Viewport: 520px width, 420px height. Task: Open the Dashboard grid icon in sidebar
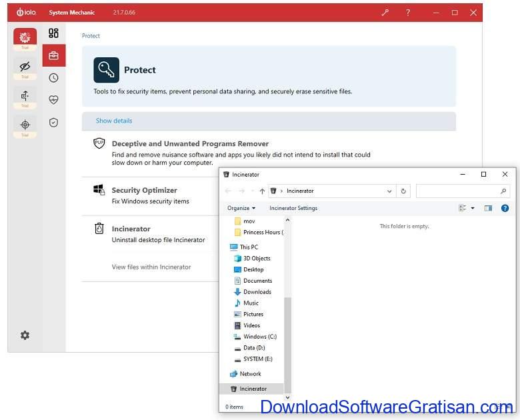pos(53,33)
